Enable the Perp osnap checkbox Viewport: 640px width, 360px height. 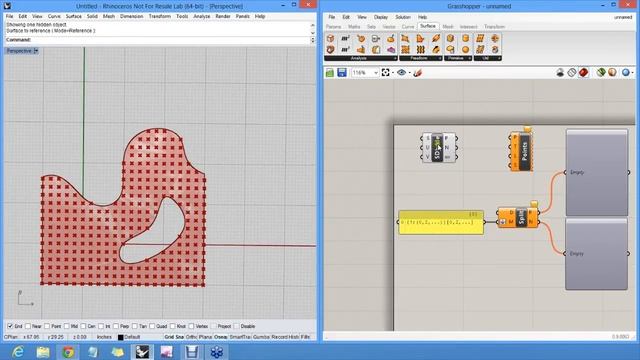tap(116, 326)
